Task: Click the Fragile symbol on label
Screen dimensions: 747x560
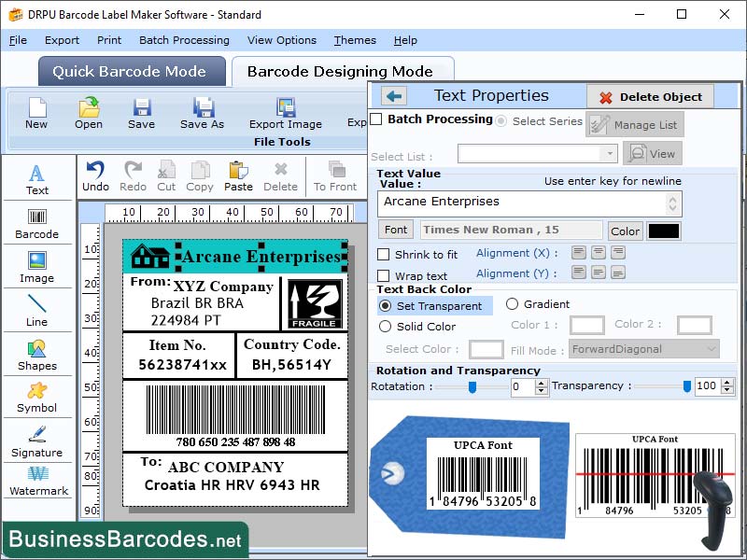Action: point(315,304)
